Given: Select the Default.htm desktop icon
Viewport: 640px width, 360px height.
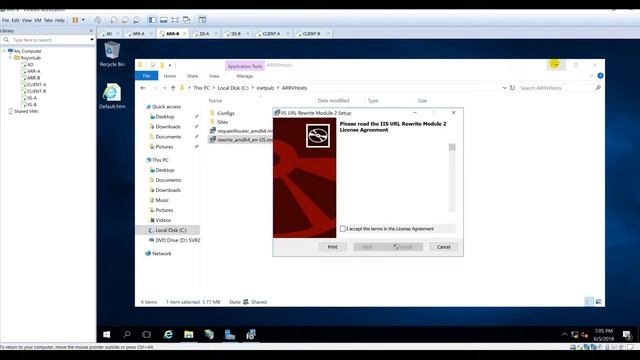Looking at the screenshot, I should (x=112, y=96).
